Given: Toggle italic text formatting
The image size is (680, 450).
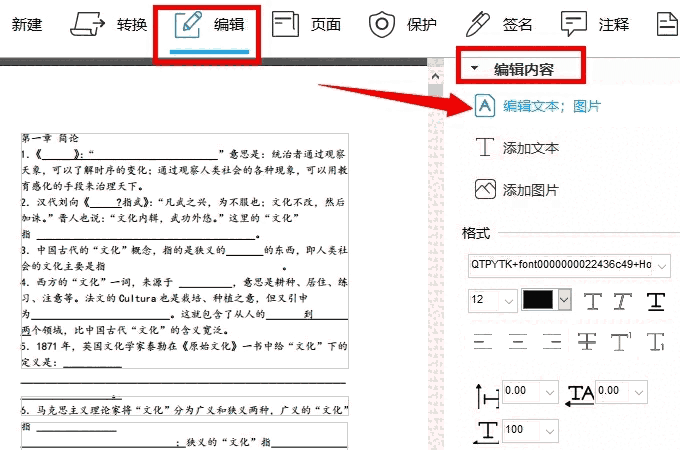Looking at the screenshot, I should point(623,301).
